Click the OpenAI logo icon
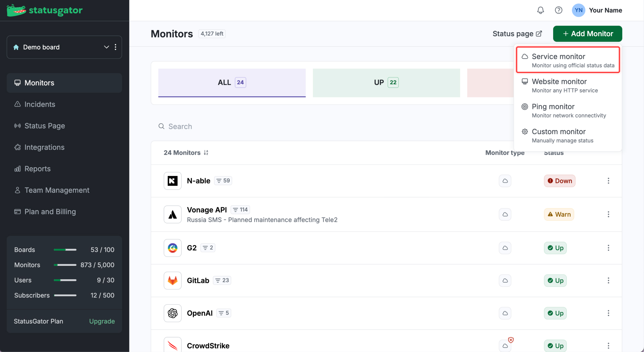 [172, 313]
